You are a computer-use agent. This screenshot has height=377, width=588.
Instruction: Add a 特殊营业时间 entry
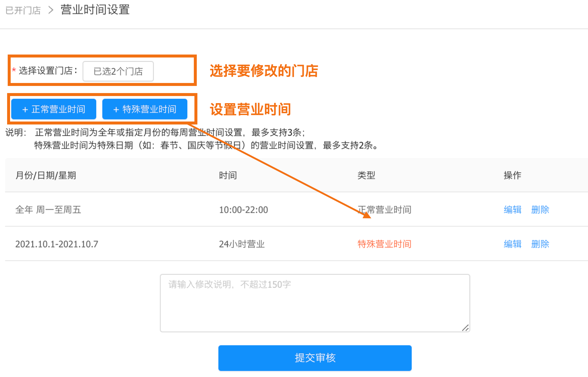(145, 109)
